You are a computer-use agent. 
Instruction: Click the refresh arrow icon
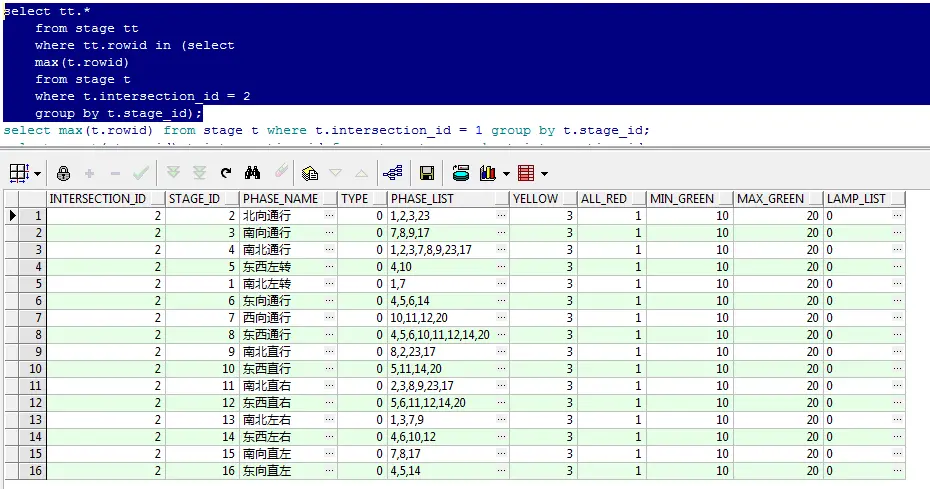pyautogui.click(x=225, y=173)
